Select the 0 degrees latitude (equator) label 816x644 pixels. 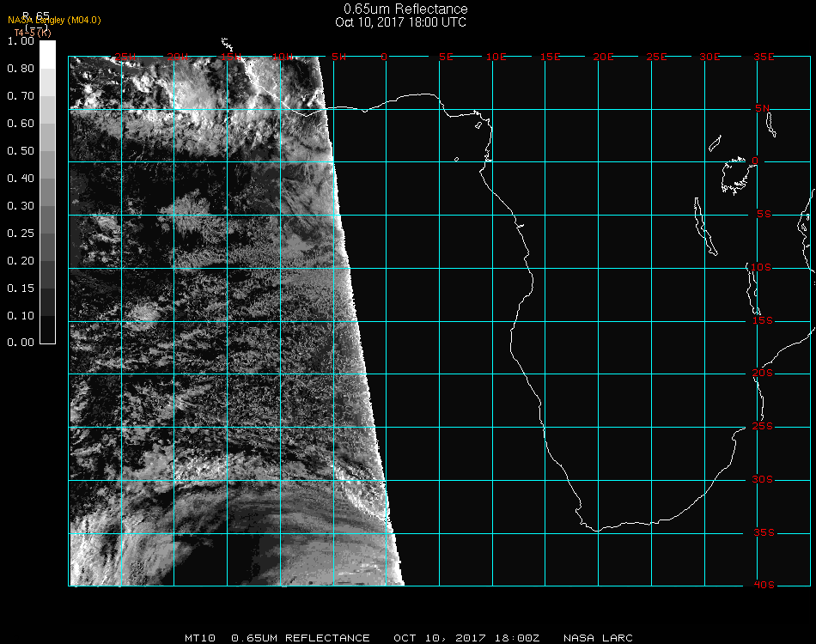755,161
